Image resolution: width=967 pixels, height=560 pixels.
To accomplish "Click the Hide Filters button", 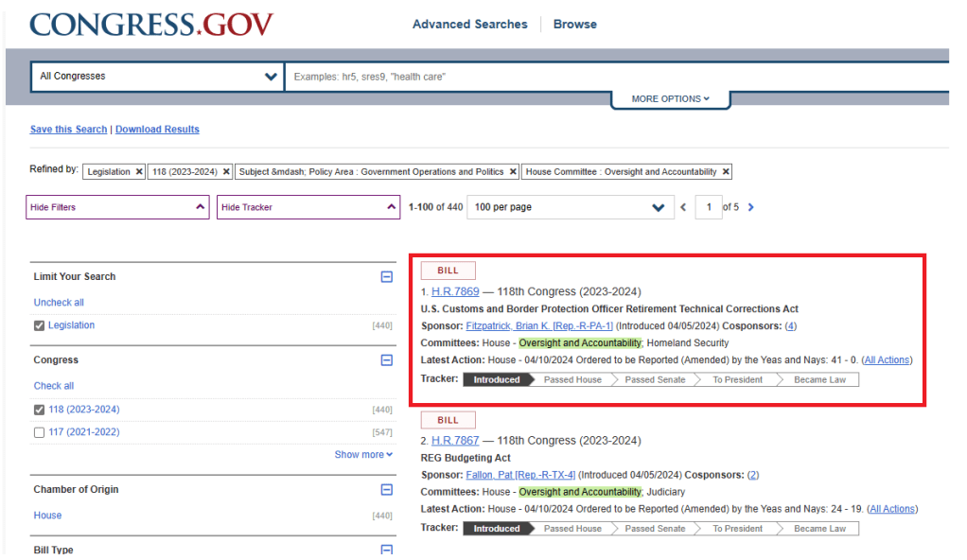I will pyautogui.click(x=117, y=207).
